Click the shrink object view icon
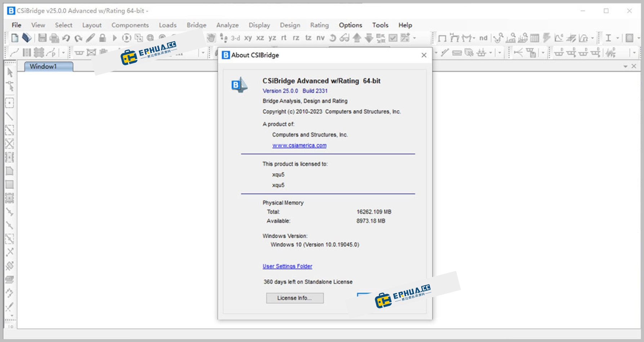The width and height of the screenshot is (644, 342). point(381,38)
